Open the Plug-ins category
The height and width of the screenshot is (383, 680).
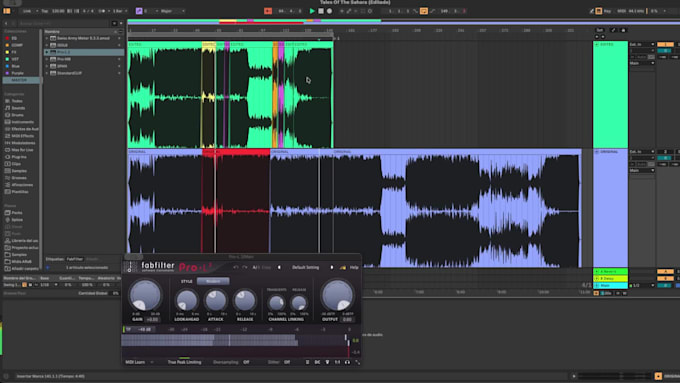point(19,157)
